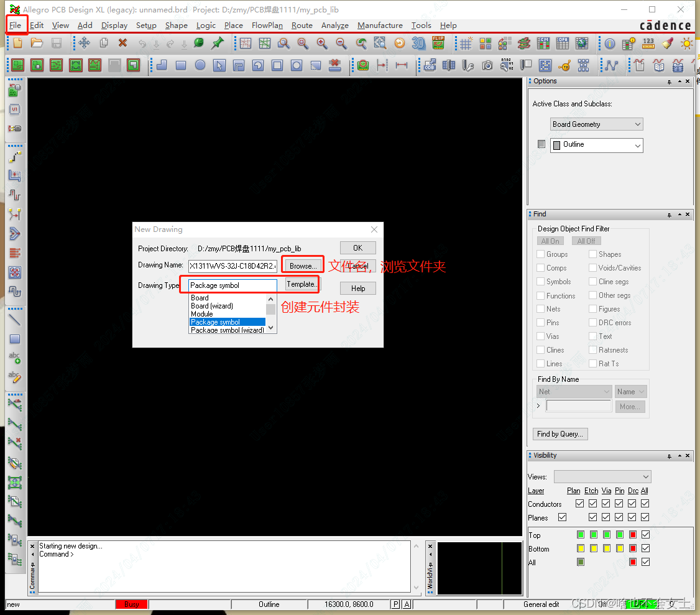This screenshot has width=700, height=615.
Task: Open the Board Geometry class dropdown
Action: pos(596,124)
